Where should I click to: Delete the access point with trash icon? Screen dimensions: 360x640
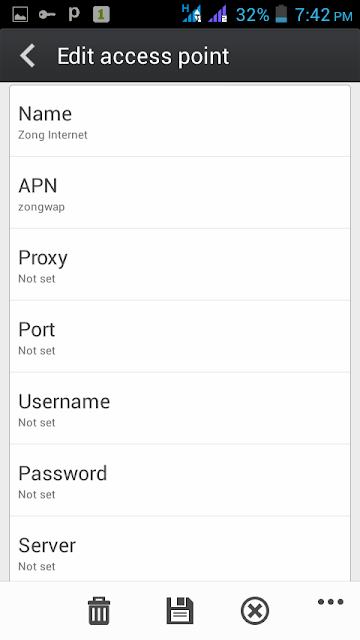click(99, 611)
